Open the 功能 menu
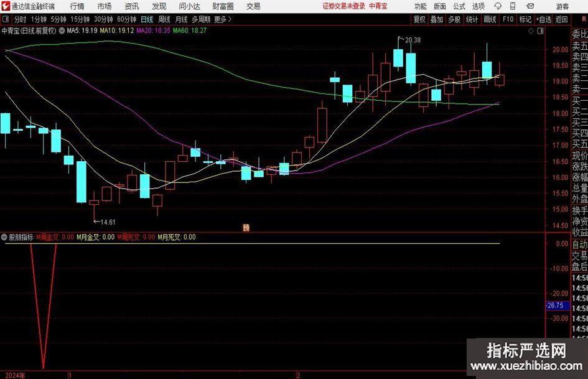Screen dimensions: 588x379 point(421,6)
